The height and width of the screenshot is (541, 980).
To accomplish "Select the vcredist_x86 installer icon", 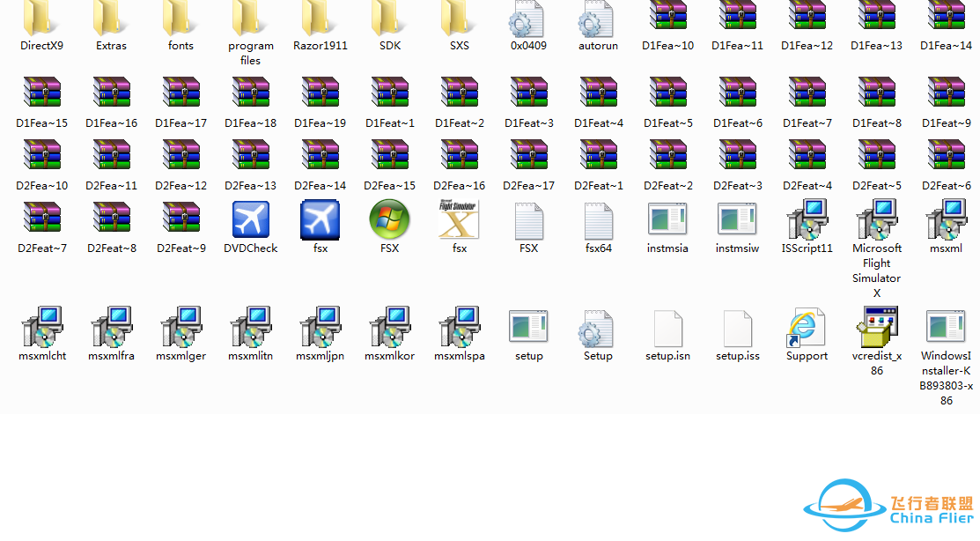I will pos(876,328).
